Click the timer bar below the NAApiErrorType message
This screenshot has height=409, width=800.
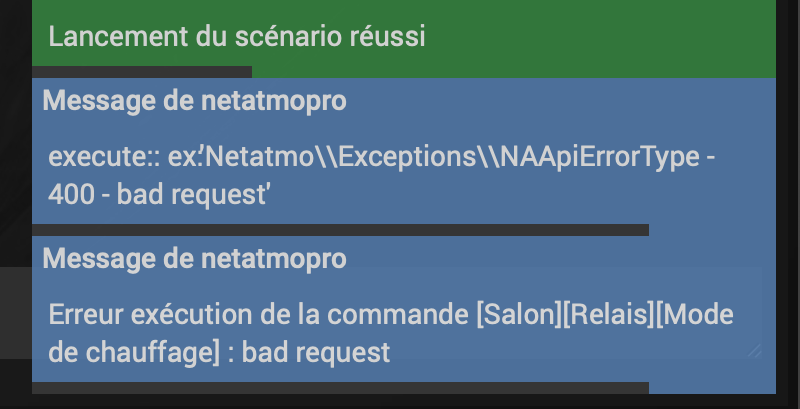coord(340,230)
